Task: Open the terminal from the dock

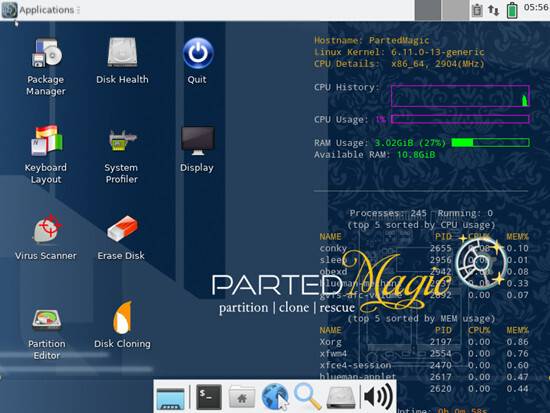Action: (209, 397)
